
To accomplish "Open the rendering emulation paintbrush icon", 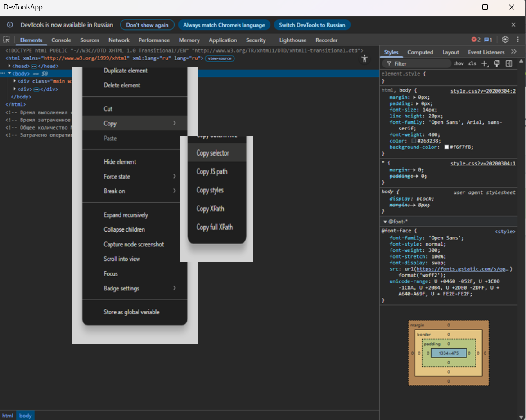I will coord(497,64).
